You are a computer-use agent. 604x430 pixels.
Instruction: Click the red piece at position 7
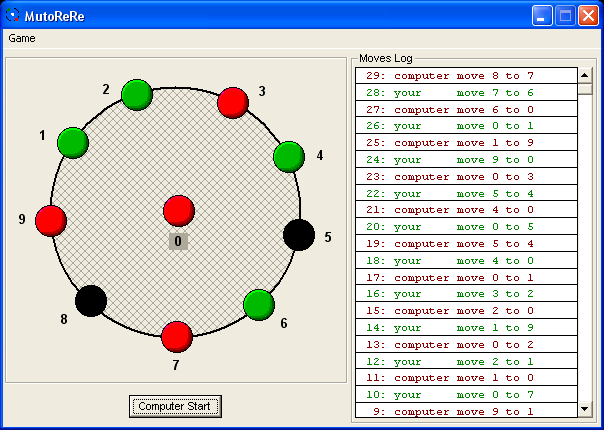coord(176,336)
